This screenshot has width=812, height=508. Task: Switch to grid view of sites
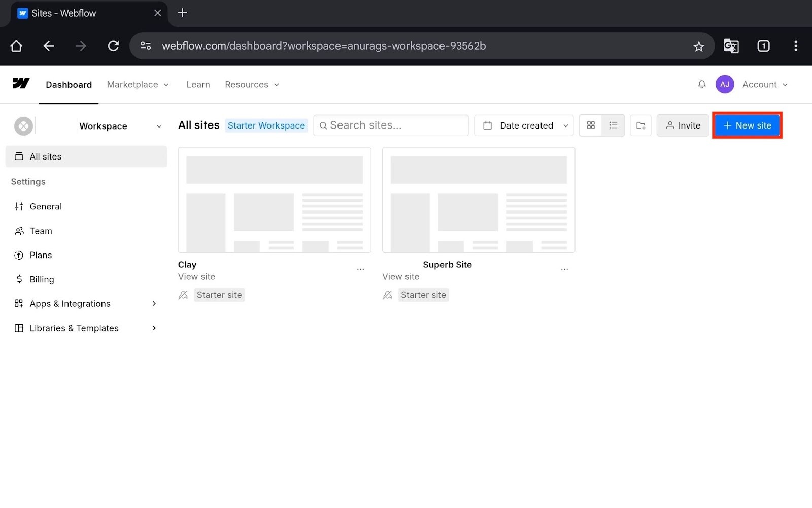point(591,125)
